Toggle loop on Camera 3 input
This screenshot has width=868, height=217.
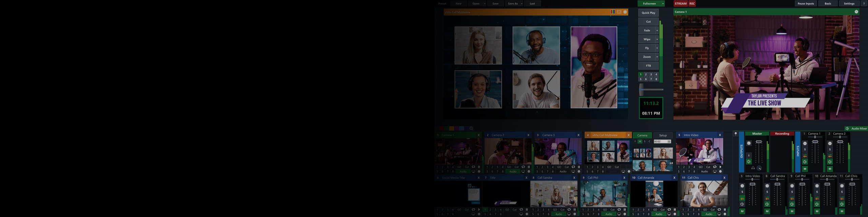pyautogui.click(x=573, y=167)
